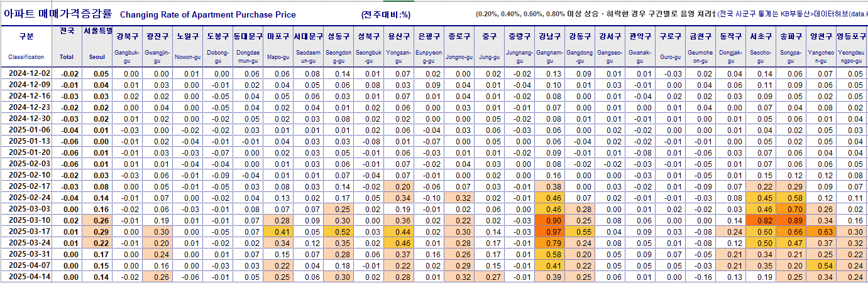
Task: Select the 2025-03-31 date cell
Action: coord(26,254)
